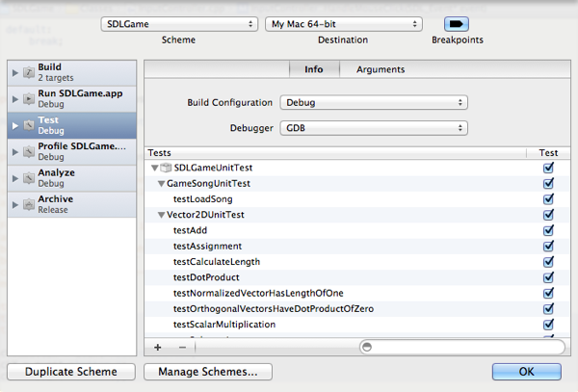Viewport: 578px width, 392px height.
Task: Disable the testDotProduct test checkbox
Action: pos(548,277)
